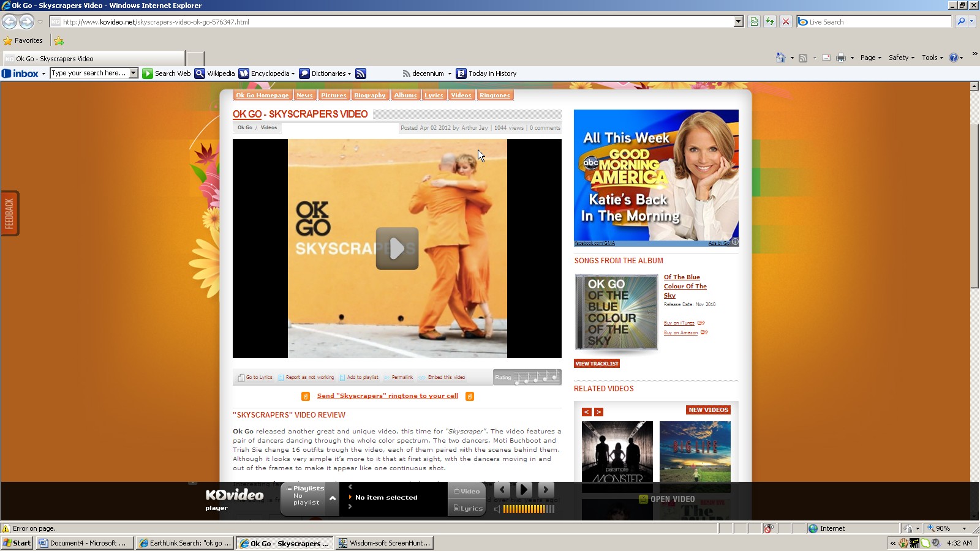This screenshot has width=980, height=551.
Task: Switch to Lyrics mode in KOvideo player
Action: pos(467,508)
